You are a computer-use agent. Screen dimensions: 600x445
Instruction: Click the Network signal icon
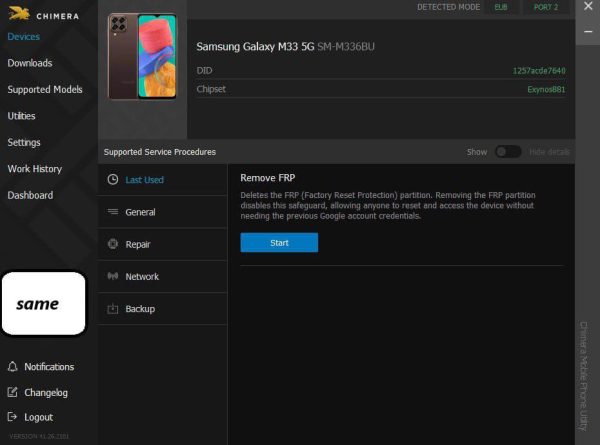coord(113,276)
